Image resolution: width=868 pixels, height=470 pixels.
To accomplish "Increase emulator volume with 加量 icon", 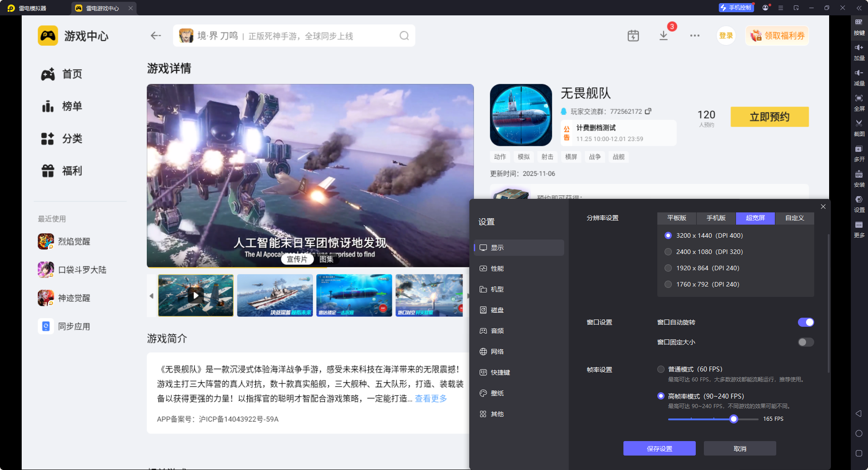I will tap(859, 52).
